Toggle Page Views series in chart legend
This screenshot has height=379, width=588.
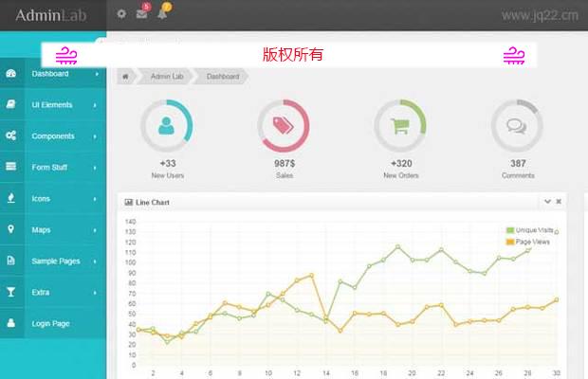point(531,242)
